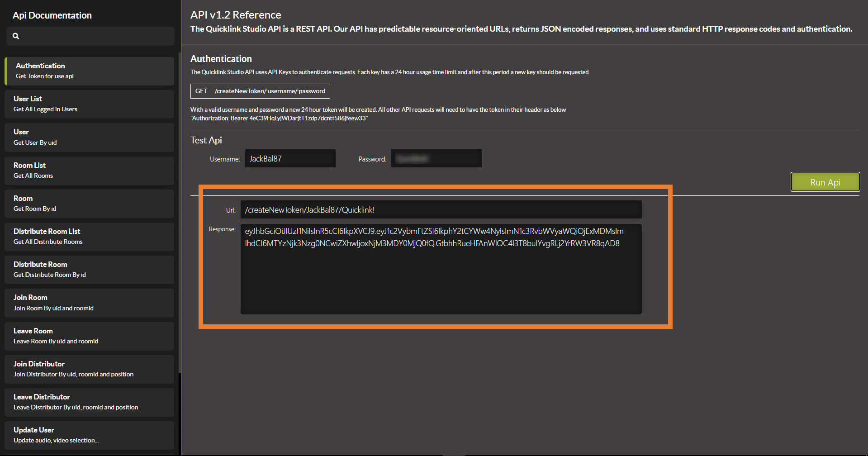Choose Distribute Room sidebar entry
Screen dimensions: 868x456
click(90, 270)
